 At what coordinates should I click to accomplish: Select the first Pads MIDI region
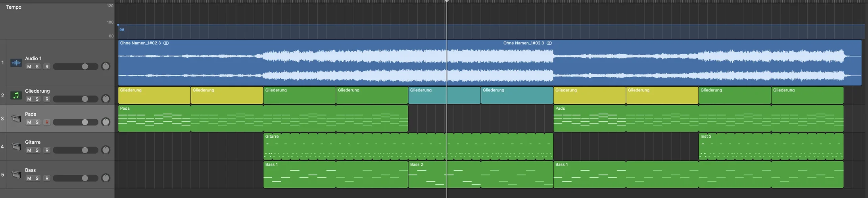pos(263,118)
